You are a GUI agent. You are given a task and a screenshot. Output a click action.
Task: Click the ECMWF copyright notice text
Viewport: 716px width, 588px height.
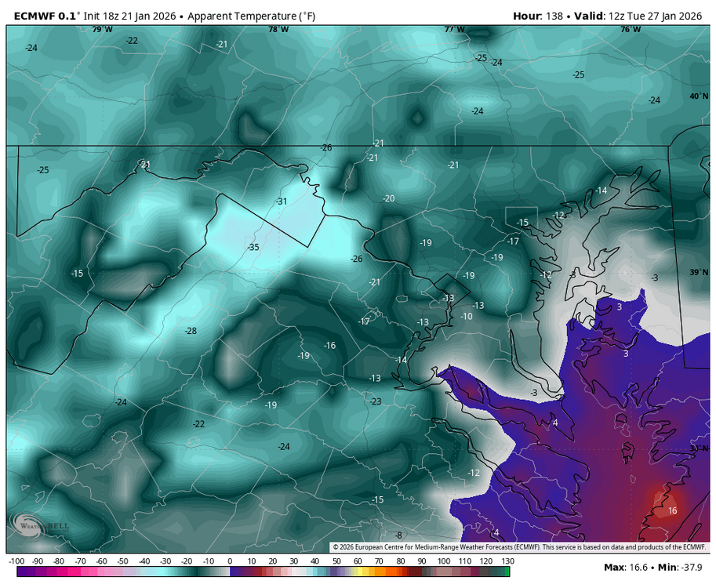(x=519, y=547)
